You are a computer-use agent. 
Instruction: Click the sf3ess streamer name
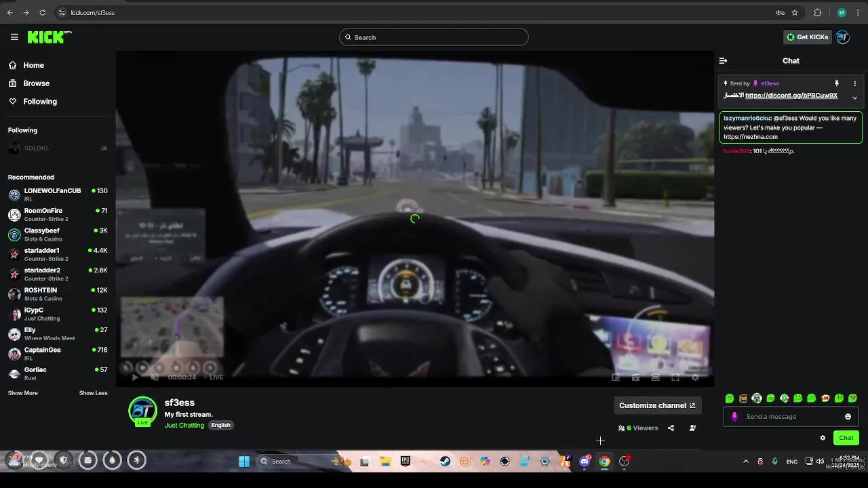click(x=180, y=403)
